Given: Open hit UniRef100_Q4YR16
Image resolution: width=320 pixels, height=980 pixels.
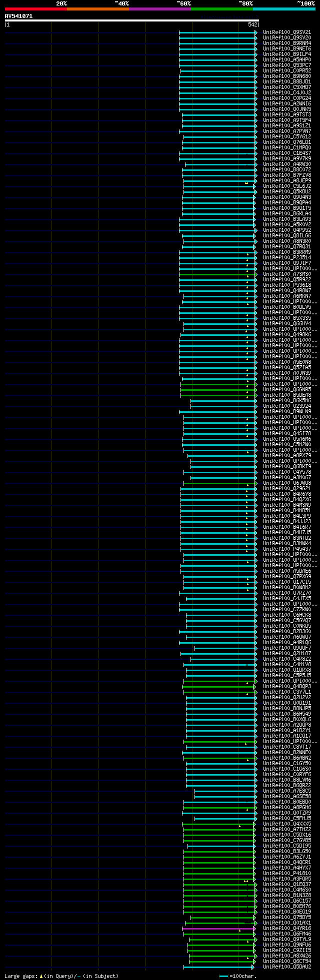Looking at the screenshot, I should [x=287, y=928].
